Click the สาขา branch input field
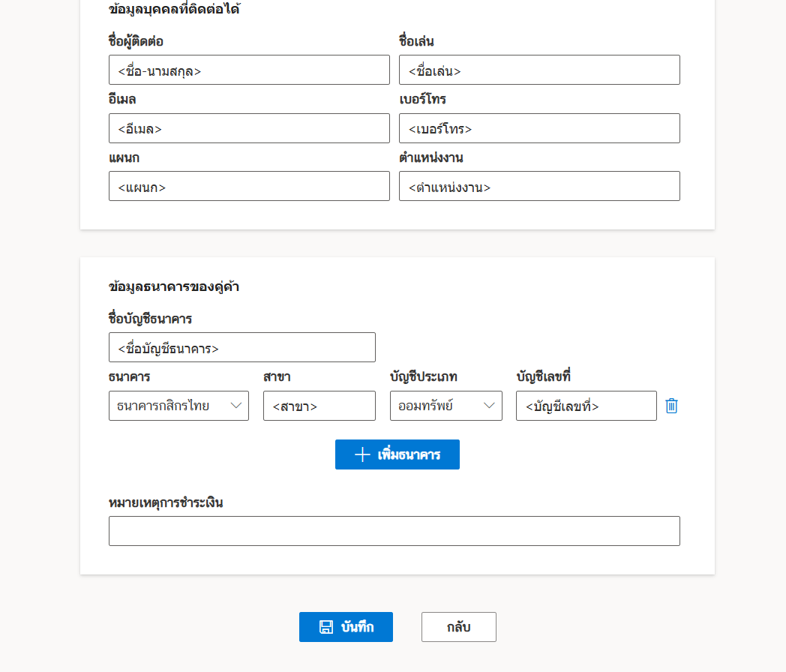Image resolution: width=786 pixels, height=672 pixels. point(319,406)
